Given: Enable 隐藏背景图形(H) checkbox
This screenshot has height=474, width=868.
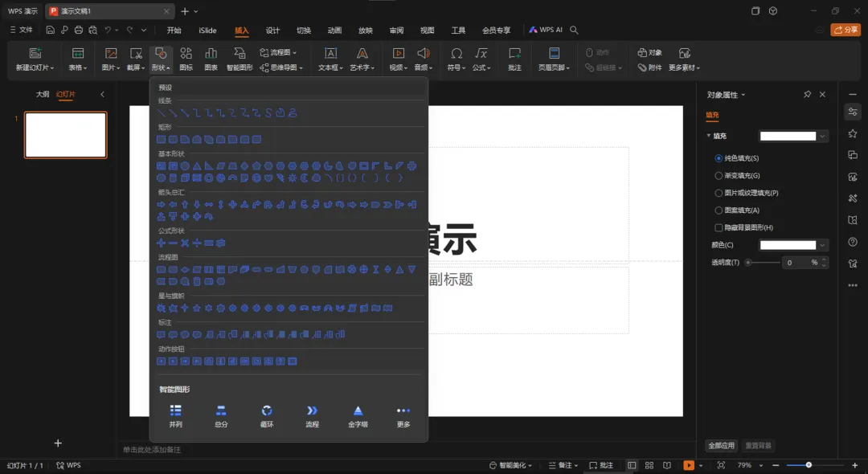Looking at the screenshot, I should [x=719, y=227].
